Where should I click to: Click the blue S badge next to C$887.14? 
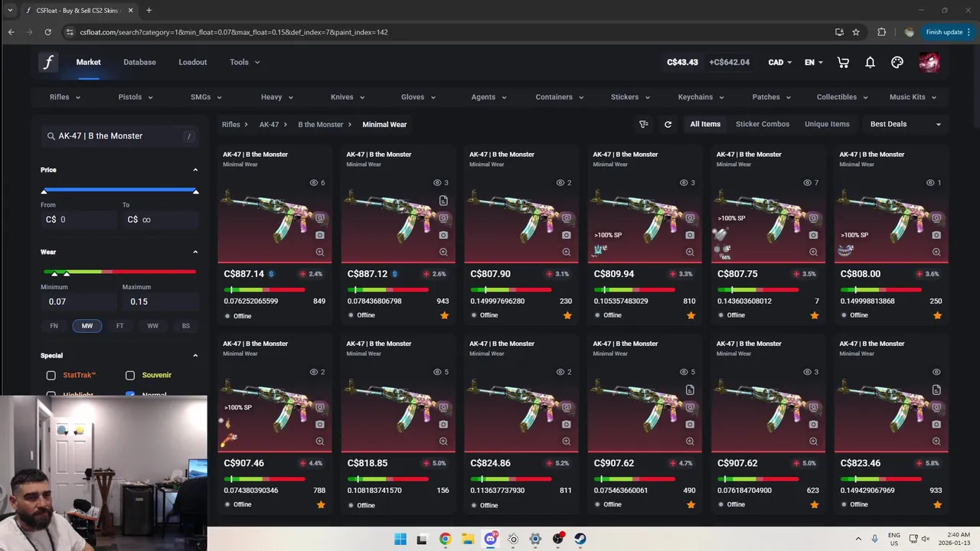(x=271, y=274)
